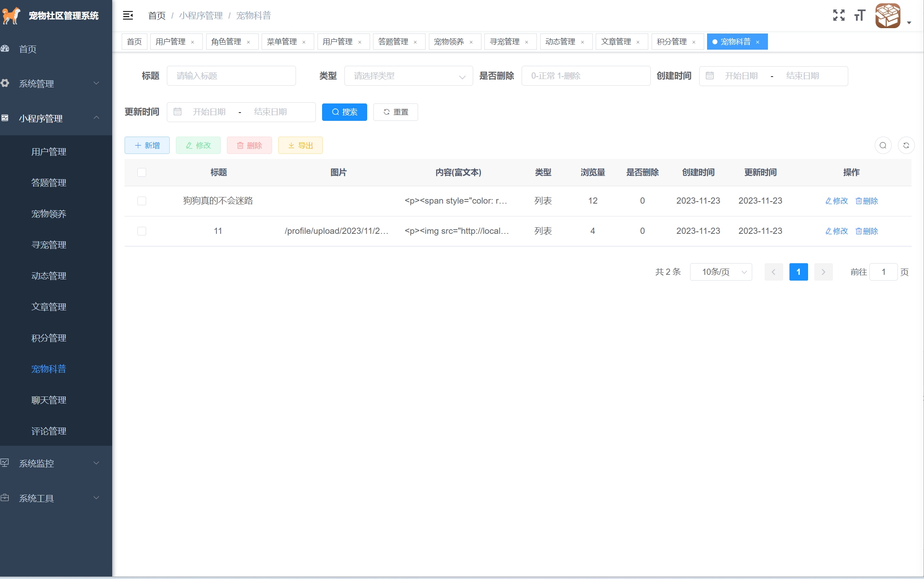Switch to the 文章管理 tab
924x579 pixels.
pos(616,42)
